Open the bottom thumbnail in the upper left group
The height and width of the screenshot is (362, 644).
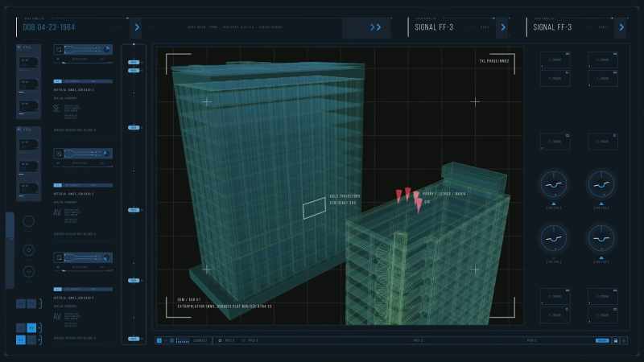coord(29,106)
